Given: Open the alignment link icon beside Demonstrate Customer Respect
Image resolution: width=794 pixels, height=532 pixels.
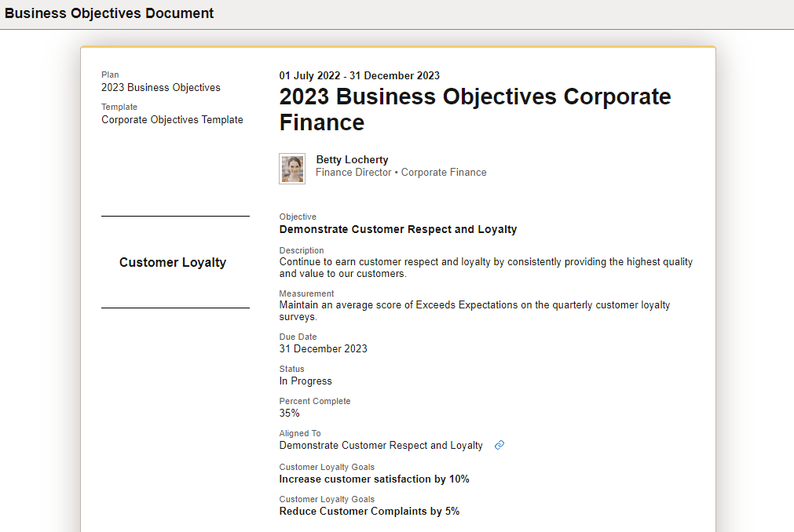Looking at the screenshot, I should click(499, 445).
